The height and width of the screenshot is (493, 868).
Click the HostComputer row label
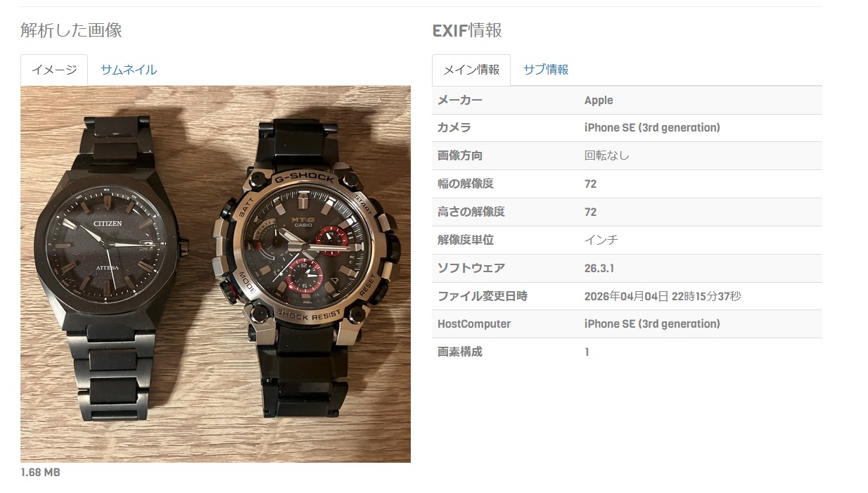pos(474,324)
